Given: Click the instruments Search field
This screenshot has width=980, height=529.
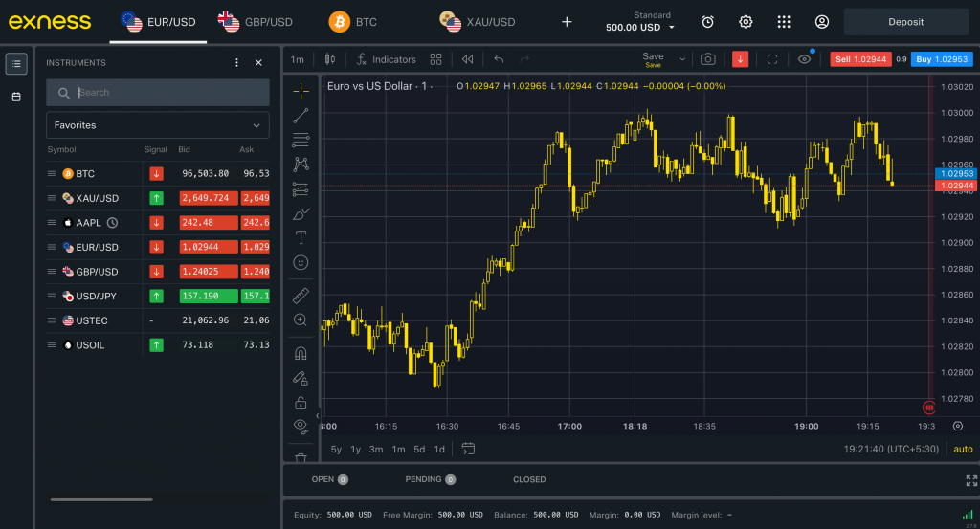Looking at the screenshot, I should tap(158, 93).
